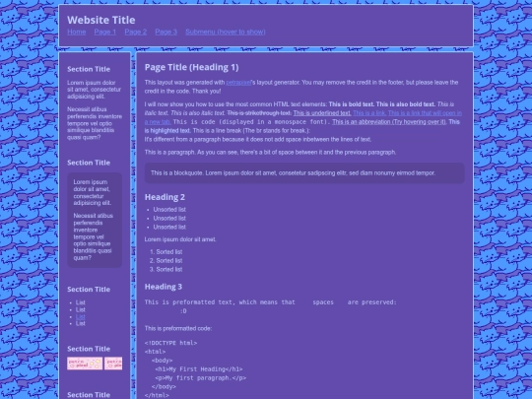This screenshot has width=532, height=399.
Task: Click the sidebar quote box with Lorem ipsum
Action: [x=95, y=220]
